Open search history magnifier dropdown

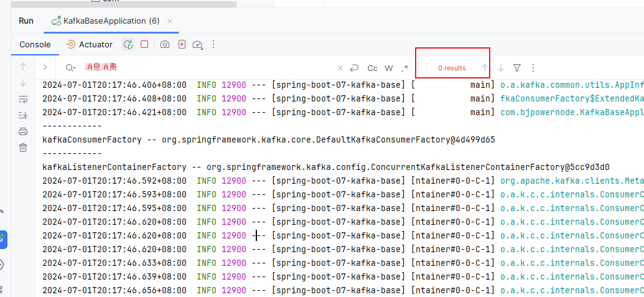(71, 68)
